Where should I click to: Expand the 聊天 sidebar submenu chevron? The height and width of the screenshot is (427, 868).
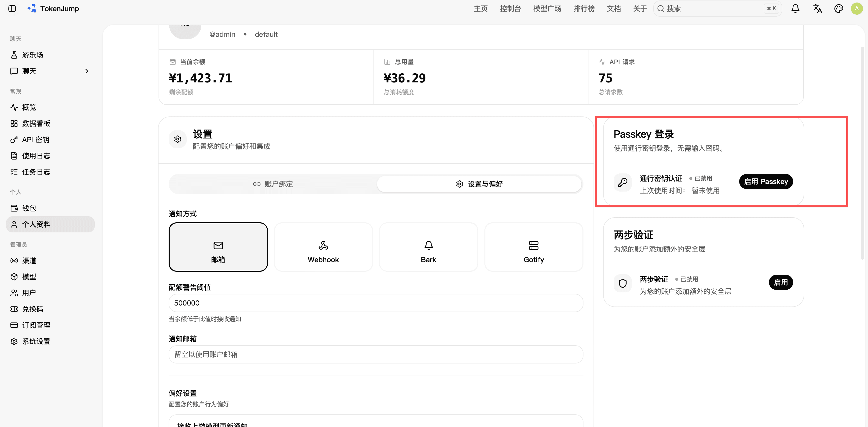pos(87,71)
